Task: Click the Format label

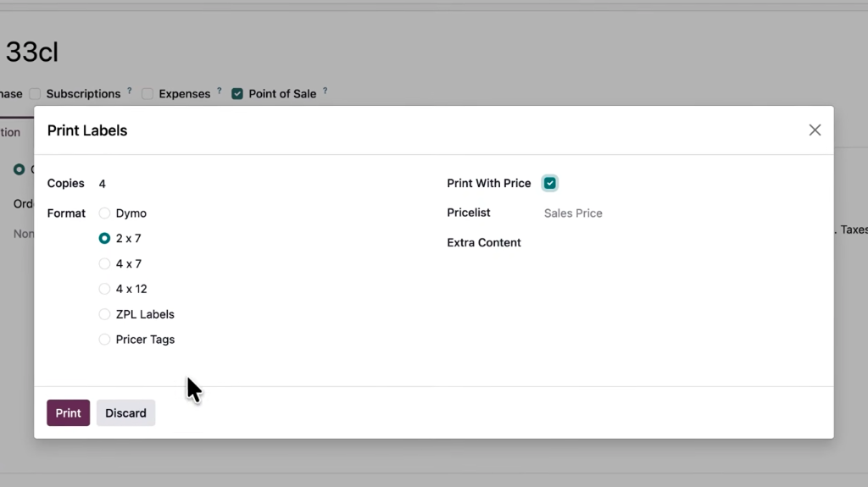Action: [x=66, y=213]
